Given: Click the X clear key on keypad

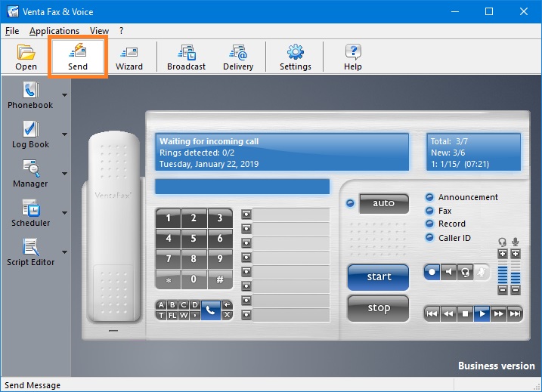Looking at the screenshot, I should pyautogui.click(x=227, y=315).
